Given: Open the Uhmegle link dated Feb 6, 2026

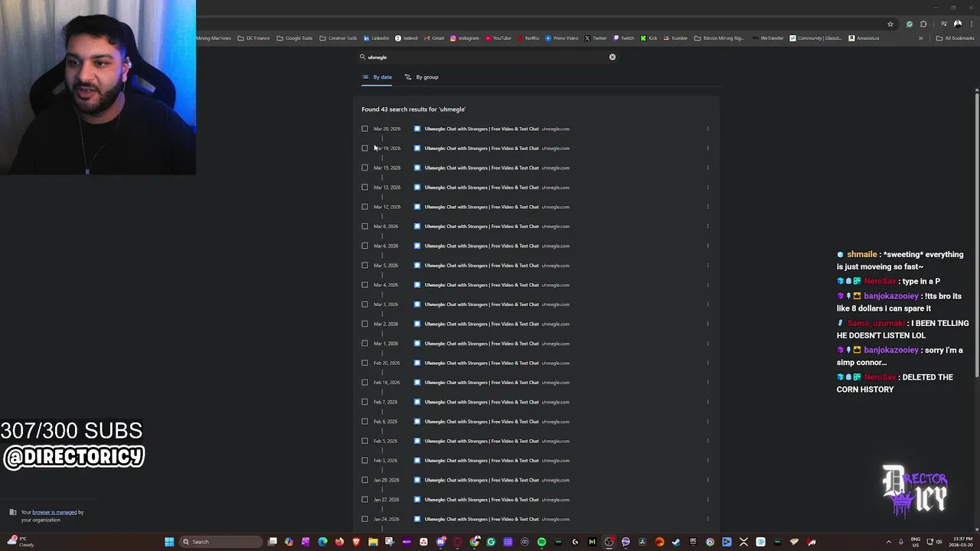Looking at the screenshot, I should pyautogui.click(x=482, y=422).
